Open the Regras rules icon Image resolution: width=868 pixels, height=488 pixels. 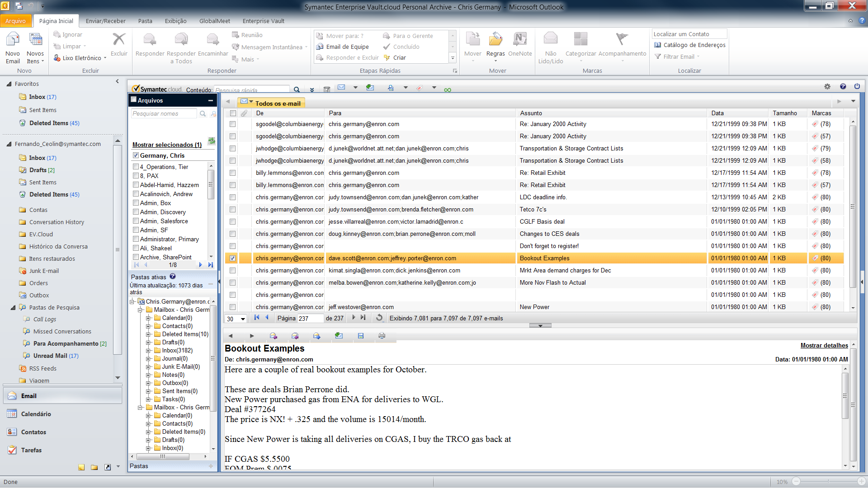[495, 39]
